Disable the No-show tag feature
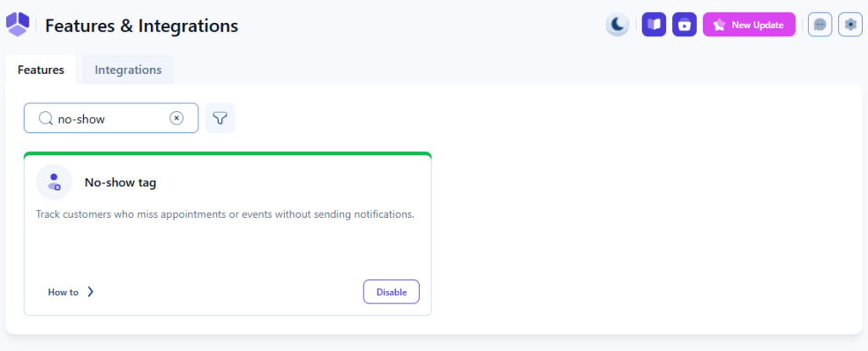868x351 pixels. pyautogui.click(x=391, y=292)
